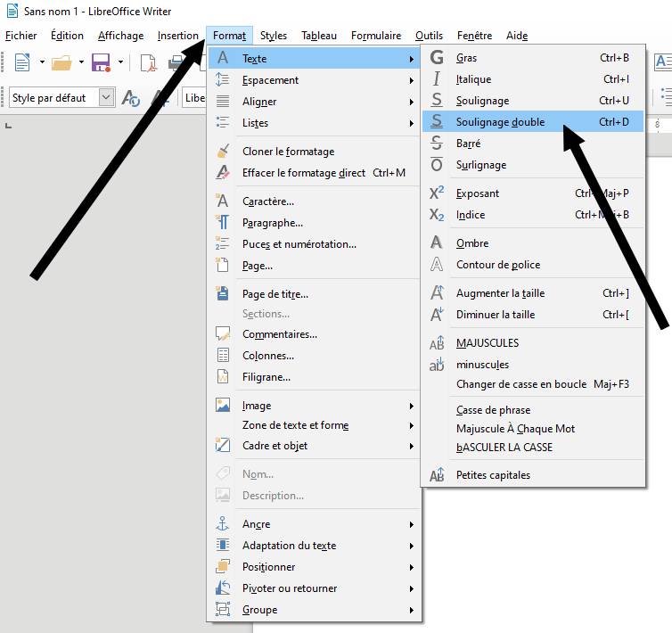Select Caractère... in the Format menu
Viewport: 672px width, 633px height.
click(x=267, y=201)
